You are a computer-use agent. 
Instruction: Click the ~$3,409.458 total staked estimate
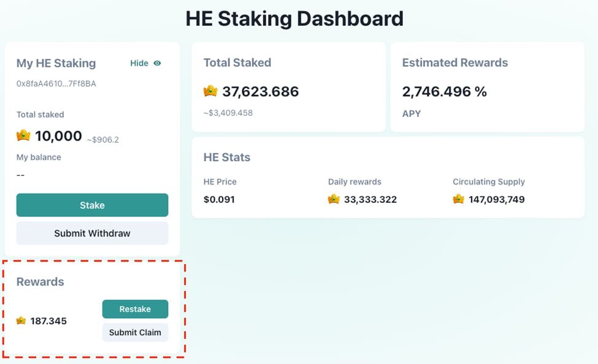click(228, 113)
